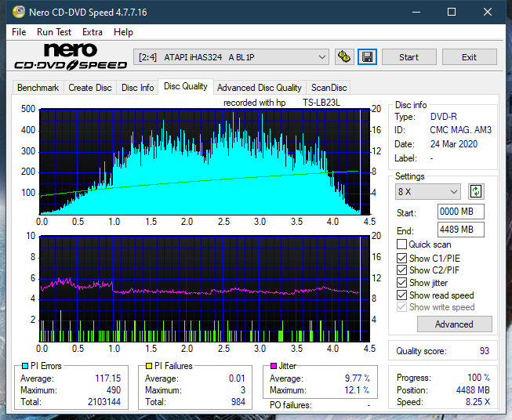This screenshot has height=420, width=512.
Task: Click the save floppy disk icon
Action: tap(367, 57)
